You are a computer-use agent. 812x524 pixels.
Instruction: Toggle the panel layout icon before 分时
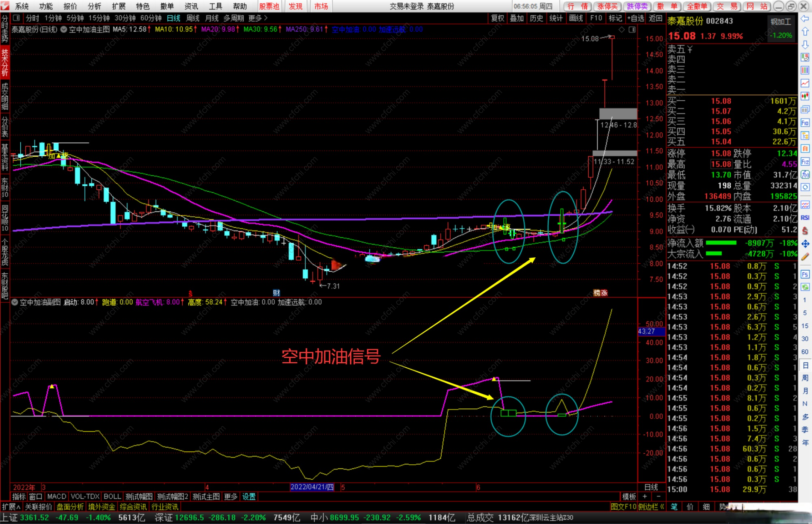(16, 18)
